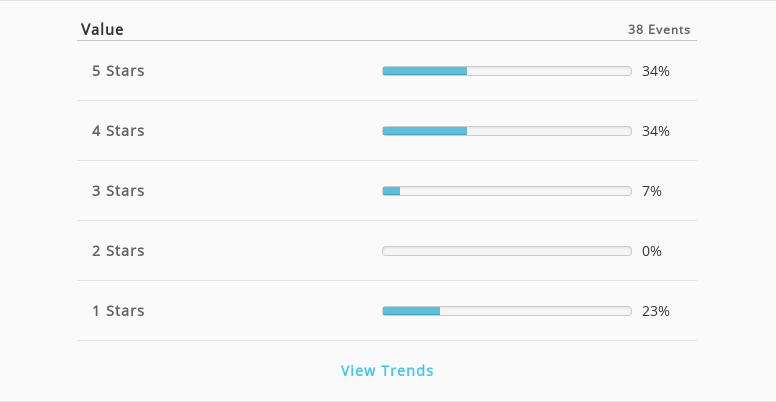
Task: Click the empty 2 Stars progress bar
Action: point(507,251)
